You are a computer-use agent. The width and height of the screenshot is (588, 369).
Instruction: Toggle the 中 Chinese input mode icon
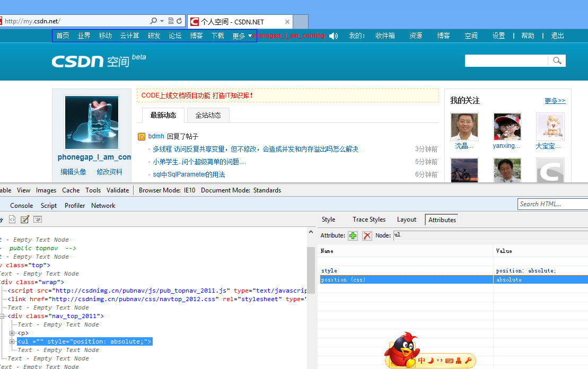click(422, 361)
